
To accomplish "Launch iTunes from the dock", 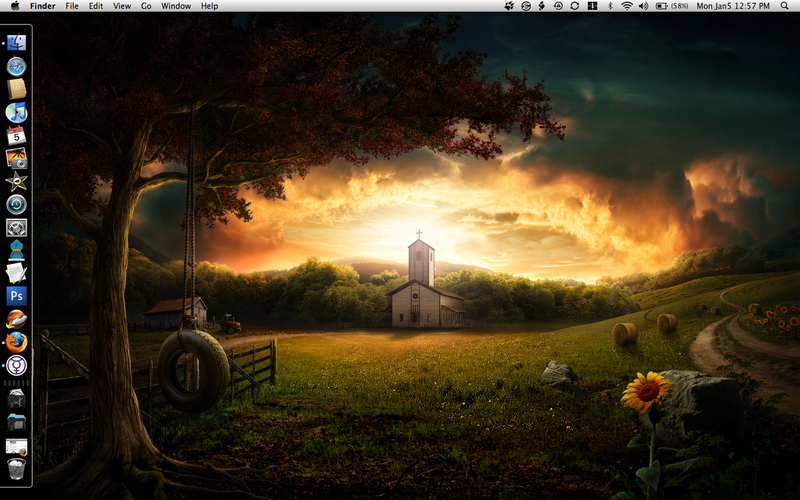I will click(x=16, y=112).
